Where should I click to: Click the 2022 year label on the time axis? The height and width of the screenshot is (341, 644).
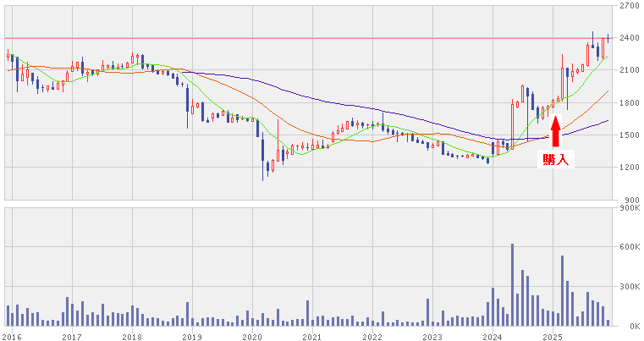372,336
